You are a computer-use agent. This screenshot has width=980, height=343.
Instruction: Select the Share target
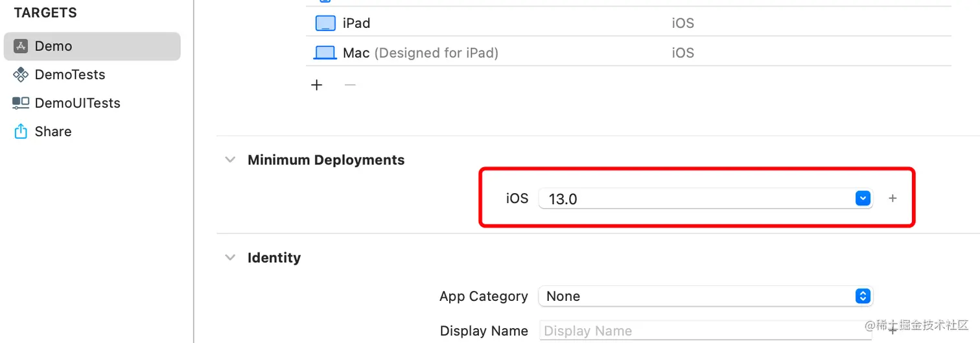coord(53,132)
